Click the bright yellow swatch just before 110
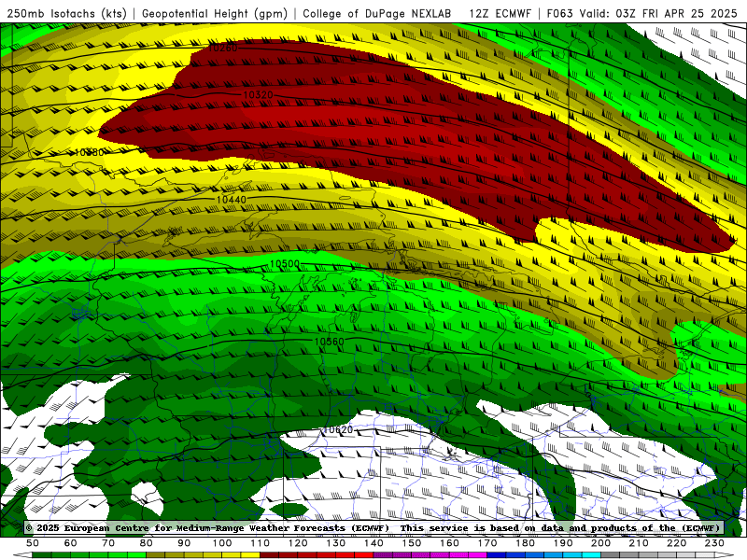Viewport: 747px width, 560px height. 250,555
